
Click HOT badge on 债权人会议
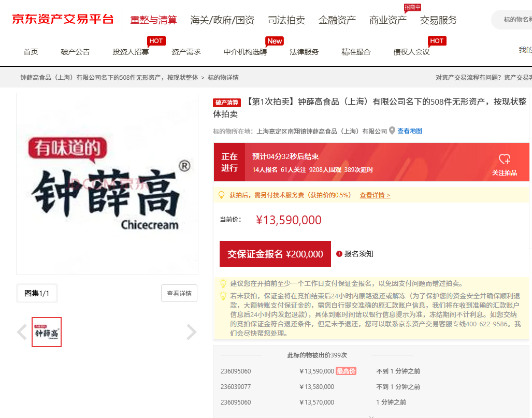(437, 41)
